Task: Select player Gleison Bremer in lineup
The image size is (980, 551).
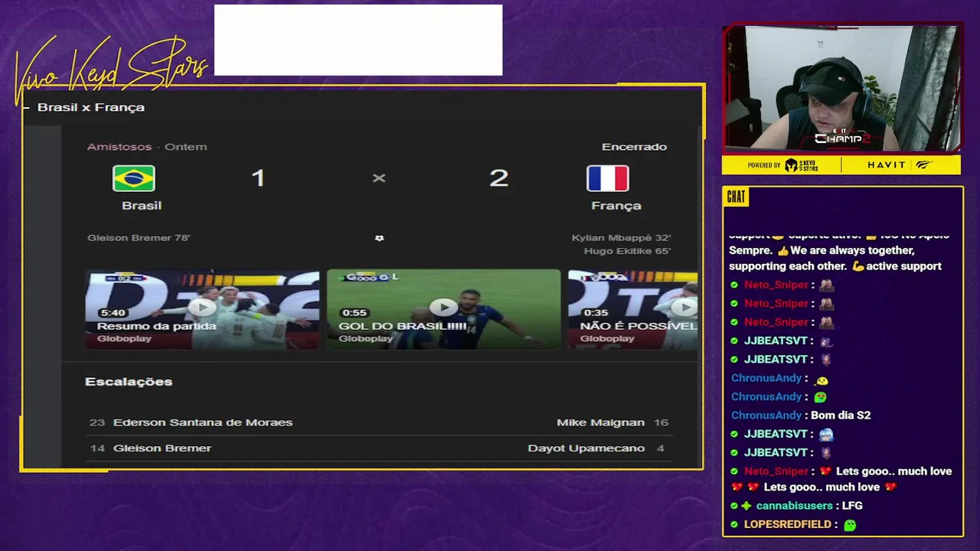Action: tap(162, 448)
